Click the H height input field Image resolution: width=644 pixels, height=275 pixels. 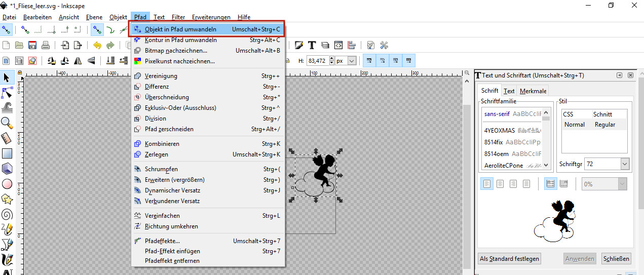point(317,61)
